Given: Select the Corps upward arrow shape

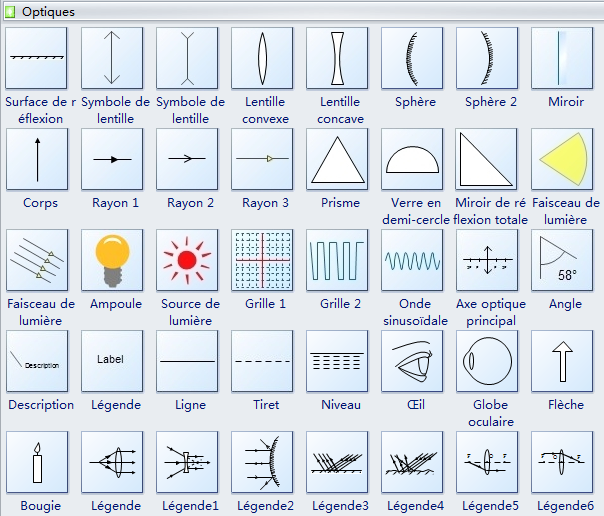Looking at the screenshot, I should tap(37, 159).
